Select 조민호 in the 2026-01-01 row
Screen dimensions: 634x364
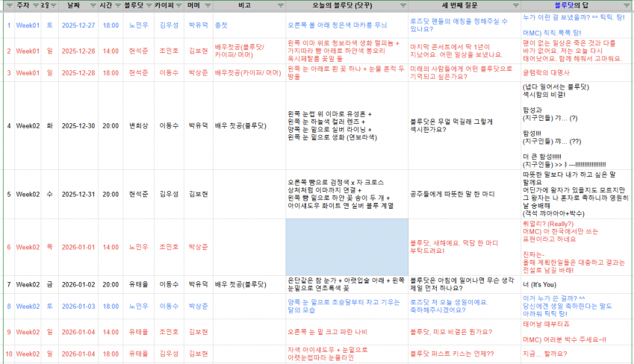click(x=169, y=247)
